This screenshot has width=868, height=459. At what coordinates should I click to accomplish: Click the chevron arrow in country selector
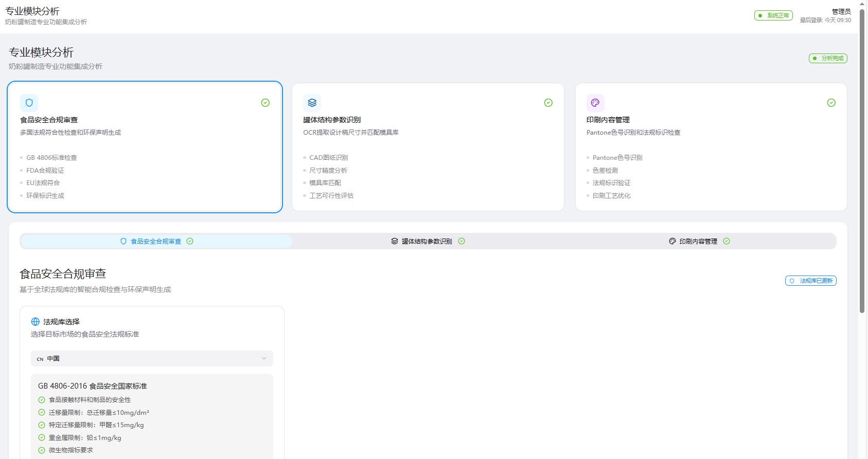[x=264, y=359]
